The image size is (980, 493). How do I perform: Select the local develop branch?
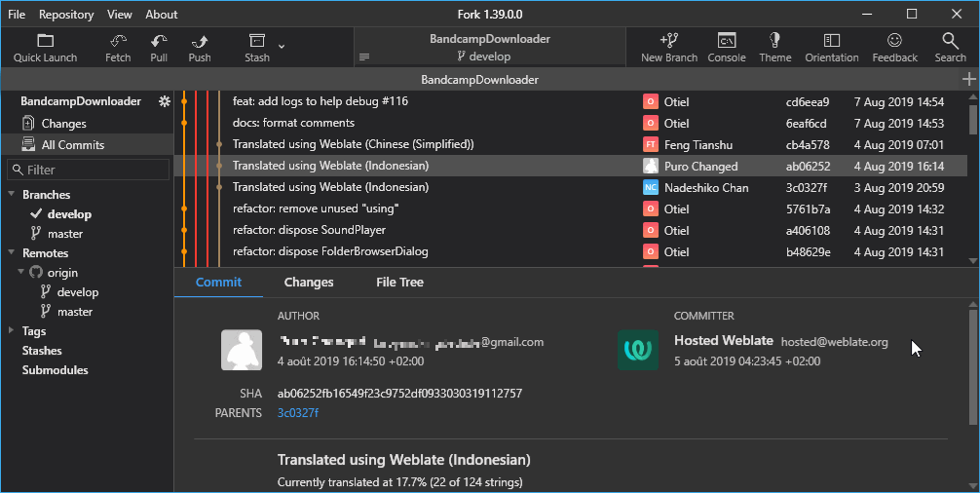pyautogui.click(x=69, y=214)
